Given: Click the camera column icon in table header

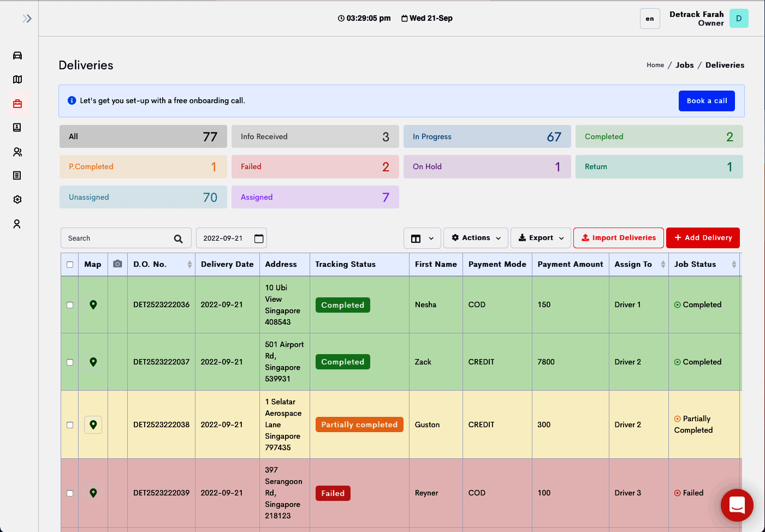Looking at the screenshot, I should pos(117,264).
